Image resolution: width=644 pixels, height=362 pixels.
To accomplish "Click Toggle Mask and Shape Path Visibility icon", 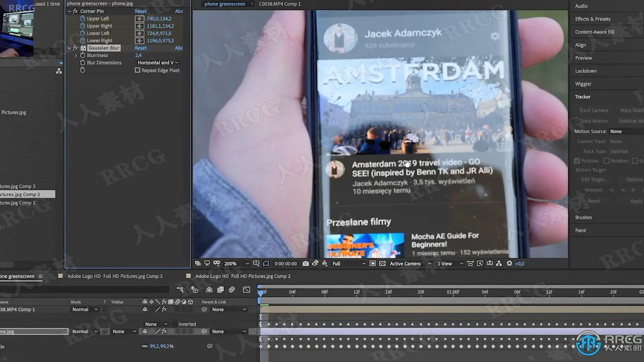I will tap(266, 263).
